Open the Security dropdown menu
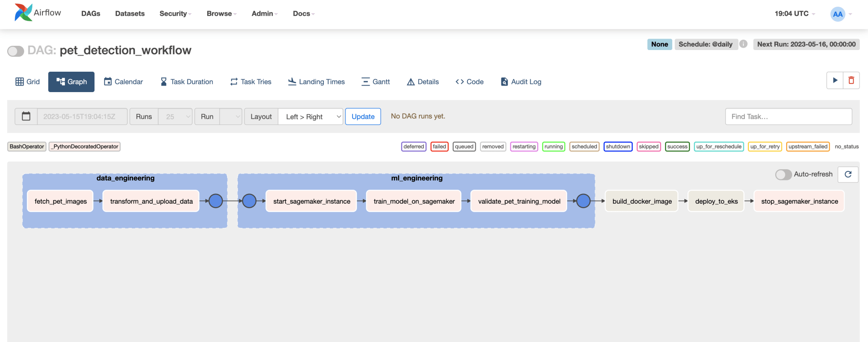The image size is (868, 342). (175, 14)
